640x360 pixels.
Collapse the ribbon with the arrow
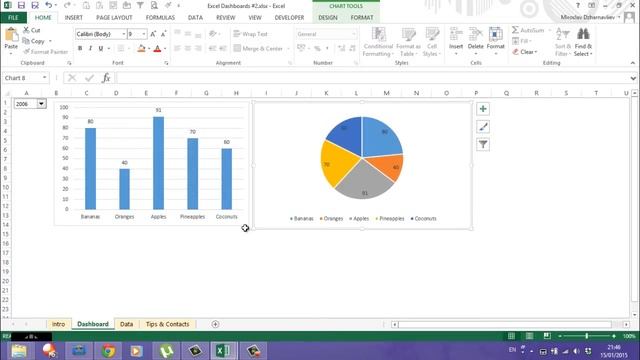point(633,63)
